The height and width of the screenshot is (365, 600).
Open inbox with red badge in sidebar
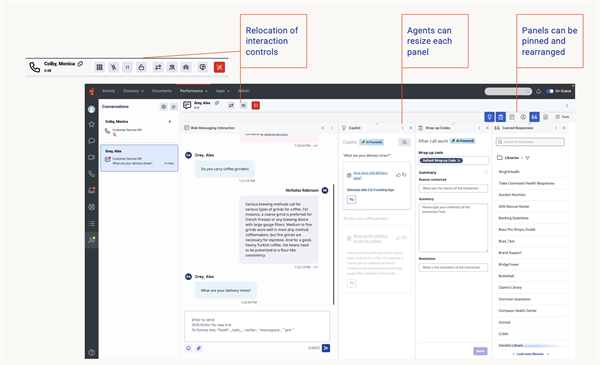(91, 190)
